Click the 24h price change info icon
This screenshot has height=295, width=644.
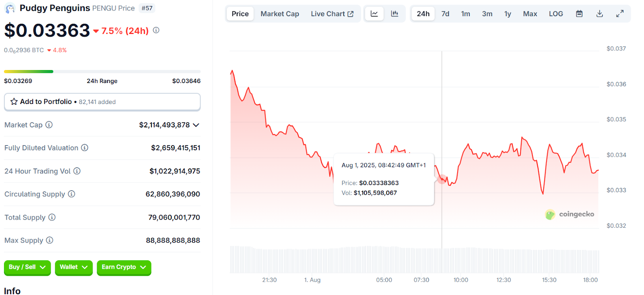(x=156, y=30)
